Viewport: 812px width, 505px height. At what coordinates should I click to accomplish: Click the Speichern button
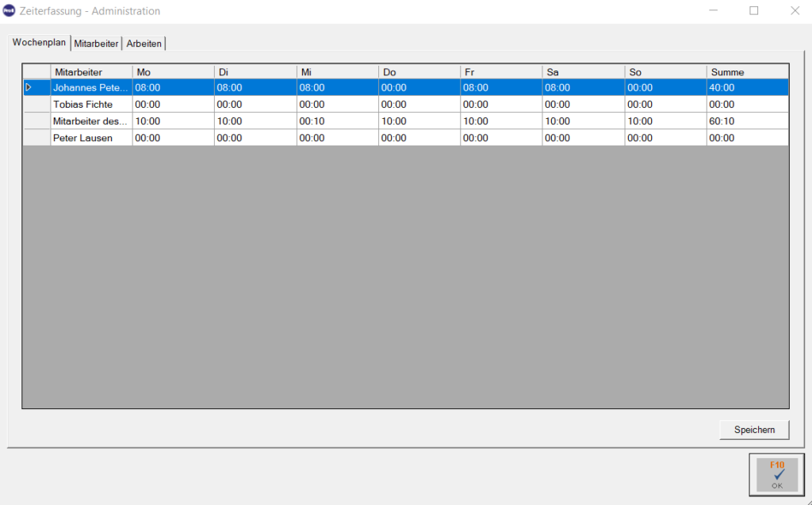point(754,430)
